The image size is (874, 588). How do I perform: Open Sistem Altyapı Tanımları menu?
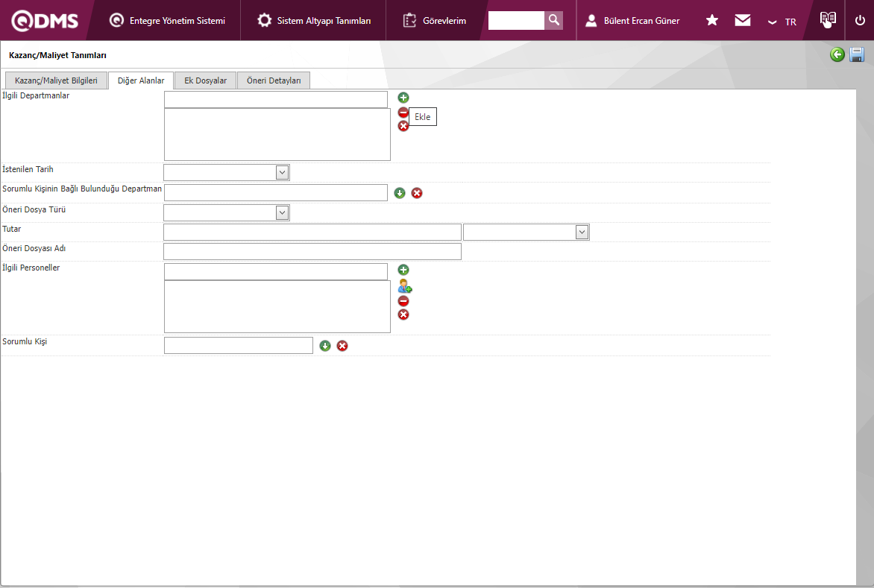point(314,21)
